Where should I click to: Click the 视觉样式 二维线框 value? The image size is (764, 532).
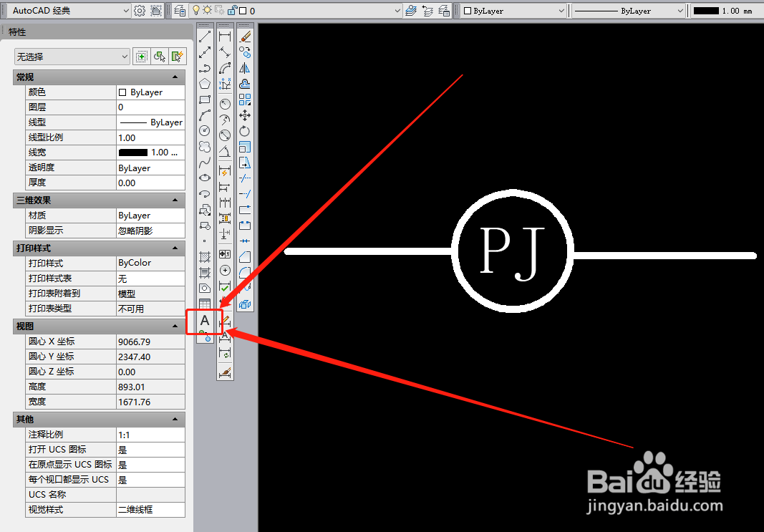(x=150, y=510)
